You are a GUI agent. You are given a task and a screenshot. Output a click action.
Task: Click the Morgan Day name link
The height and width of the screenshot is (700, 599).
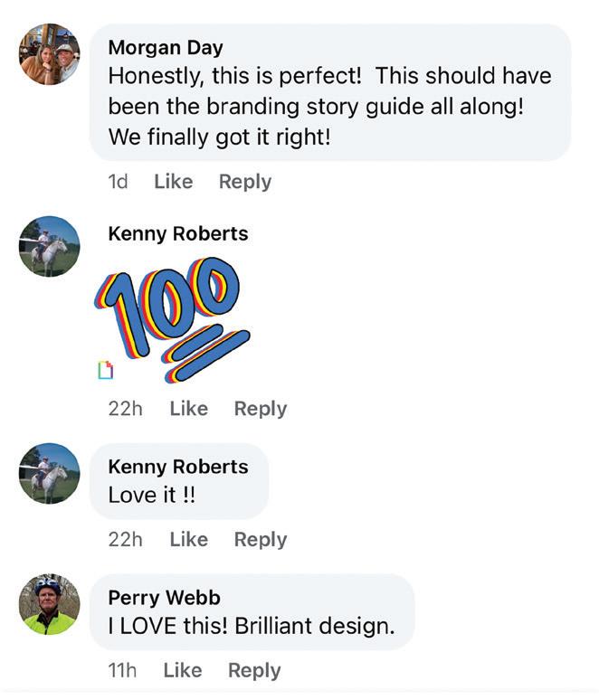(x=165, y=47)
